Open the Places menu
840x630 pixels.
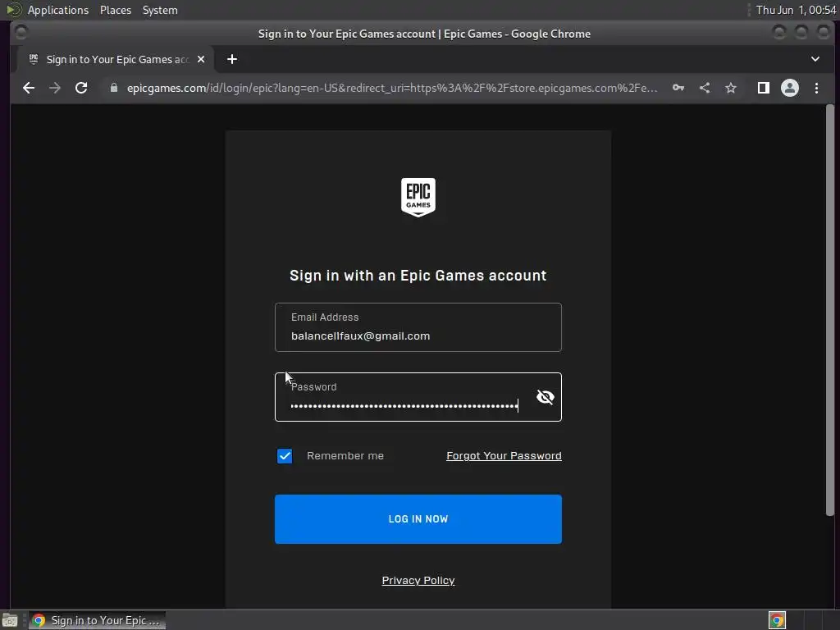(115, 10)
